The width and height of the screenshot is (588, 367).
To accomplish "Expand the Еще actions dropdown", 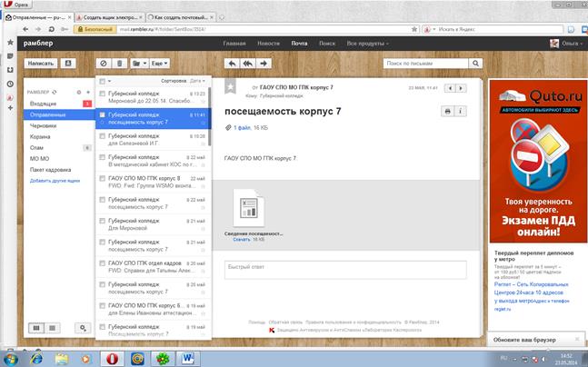I will (160, 64).
